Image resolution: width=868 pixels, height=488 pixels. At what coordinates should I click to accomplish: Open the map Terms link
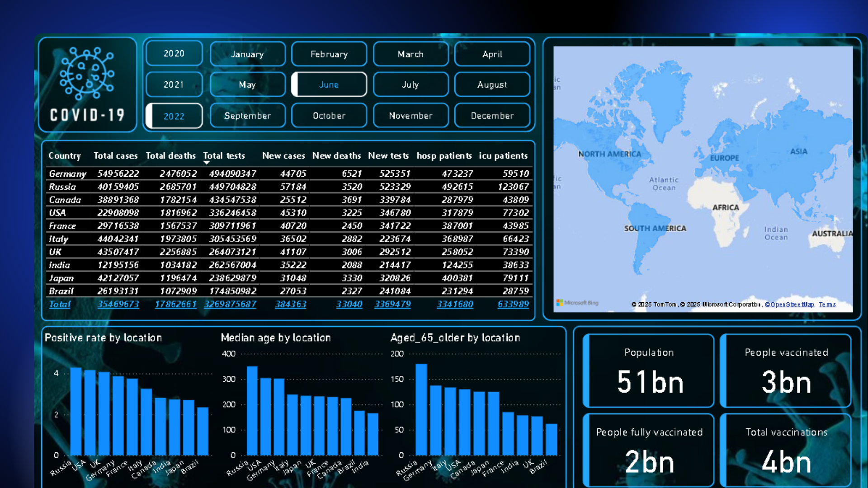tap(827, 305)
